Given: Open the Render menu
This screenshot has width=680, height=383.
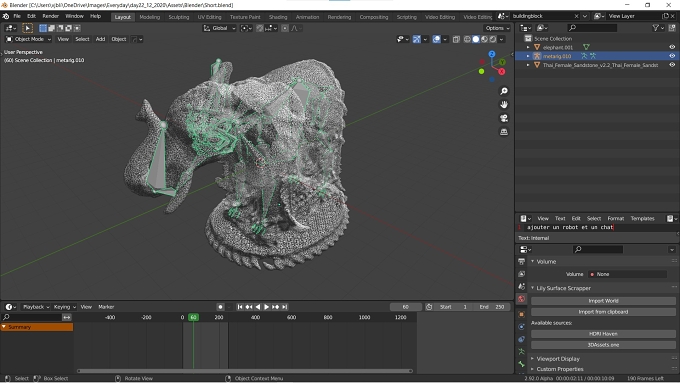Looking at the screenshot, I should click(x=50, y=16).
